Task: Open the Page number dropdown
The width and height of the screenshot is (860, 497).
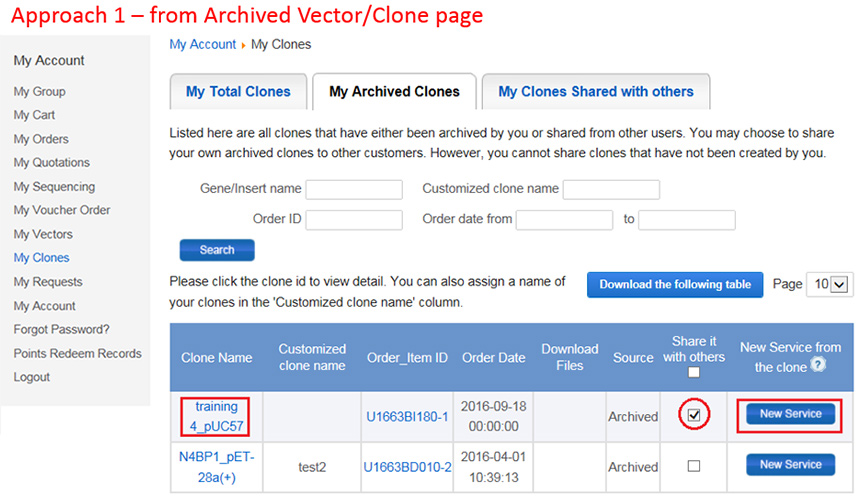Action: pyautogui.click(x=830, y=284)
